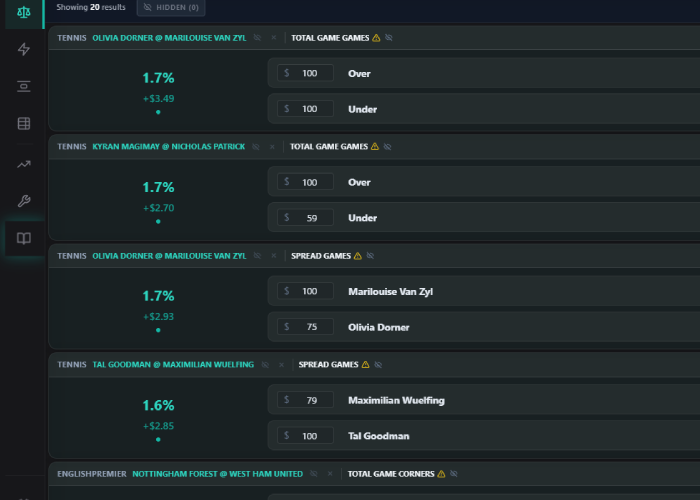Image resolution: width=700 pixels, height=500 pixels.
Task: Select the +$2.93 profit value
Action: (x=158, y=317)
